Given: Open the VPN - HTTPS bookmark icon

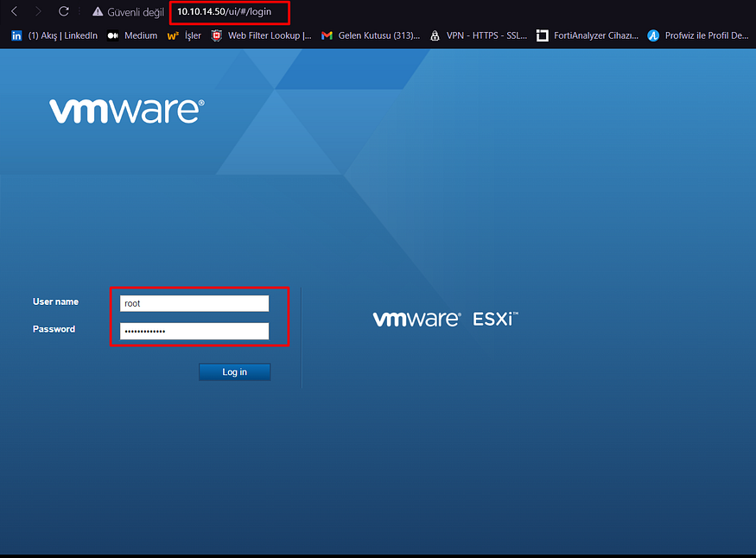Looking at the screenshot, I should tap(435, 35).
